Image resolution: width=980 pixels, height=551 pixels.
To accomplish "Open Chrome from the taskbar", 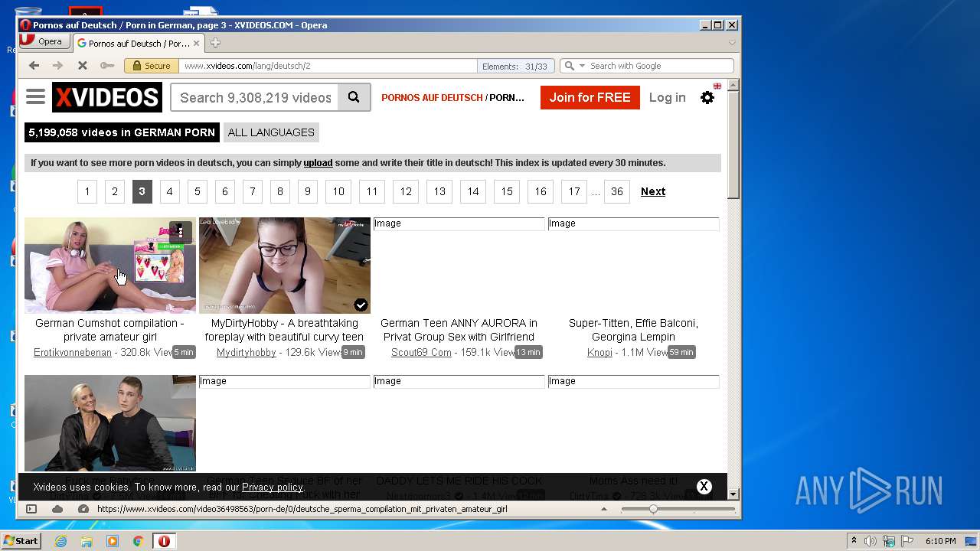I will pyautogui.click(x=138, y=541).
